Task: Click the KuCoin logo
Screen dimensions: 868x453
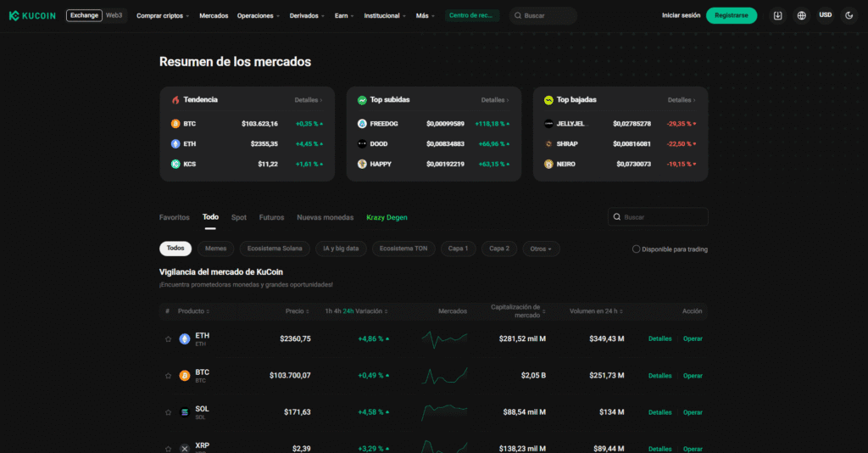Action: click(32, 15)
